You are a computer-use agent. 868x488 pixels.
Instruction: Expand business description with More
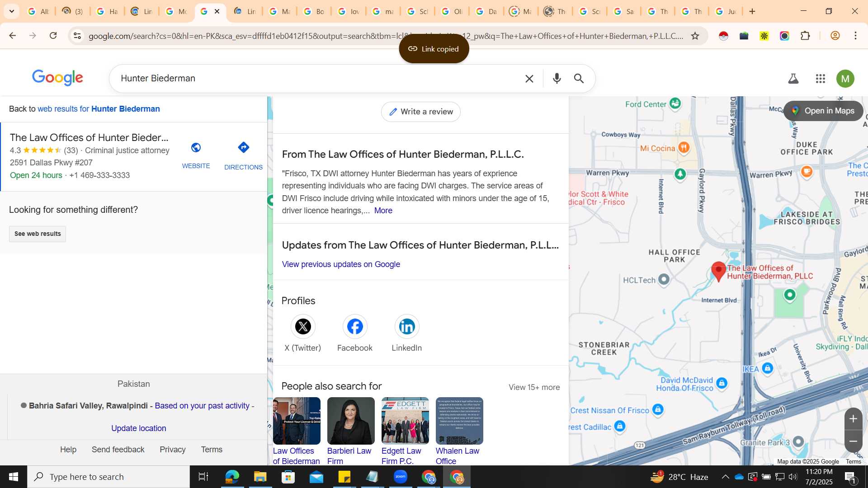[x=383, y=211]
